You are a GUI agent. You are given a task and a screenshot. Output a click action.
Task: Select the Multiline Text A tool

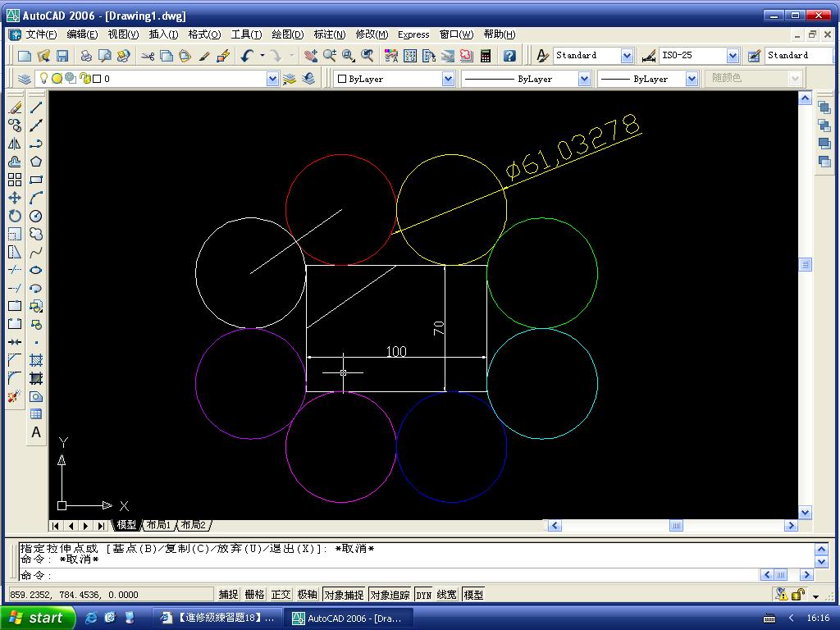[x=36, y=432]
